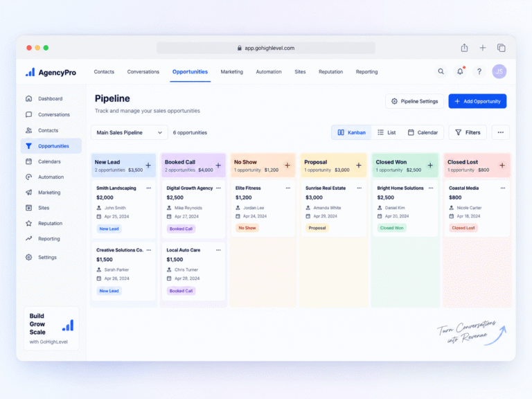Select Opportunities in the sidebar
The image size is (532, 399).
pyautogui.click(x=51, y=146)
